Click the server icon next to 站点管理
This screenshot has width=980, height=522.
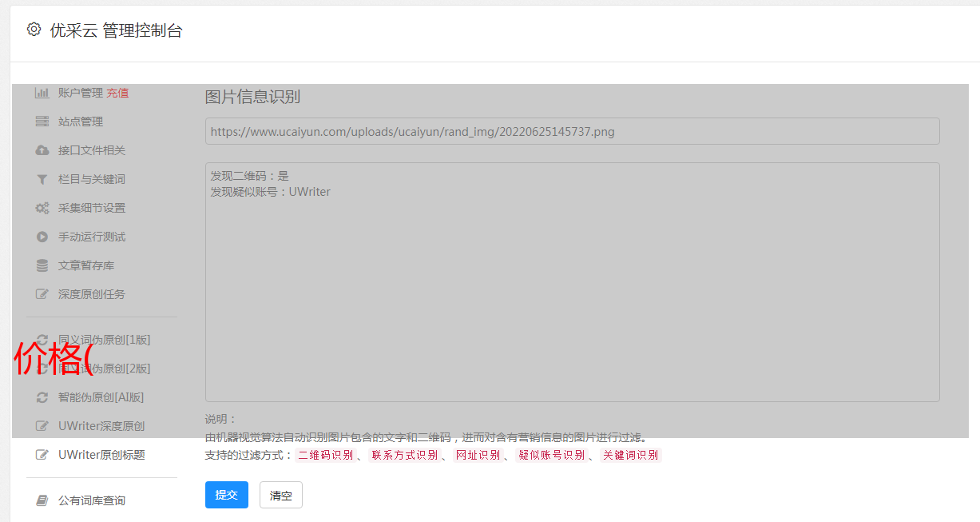click(42, 122)
